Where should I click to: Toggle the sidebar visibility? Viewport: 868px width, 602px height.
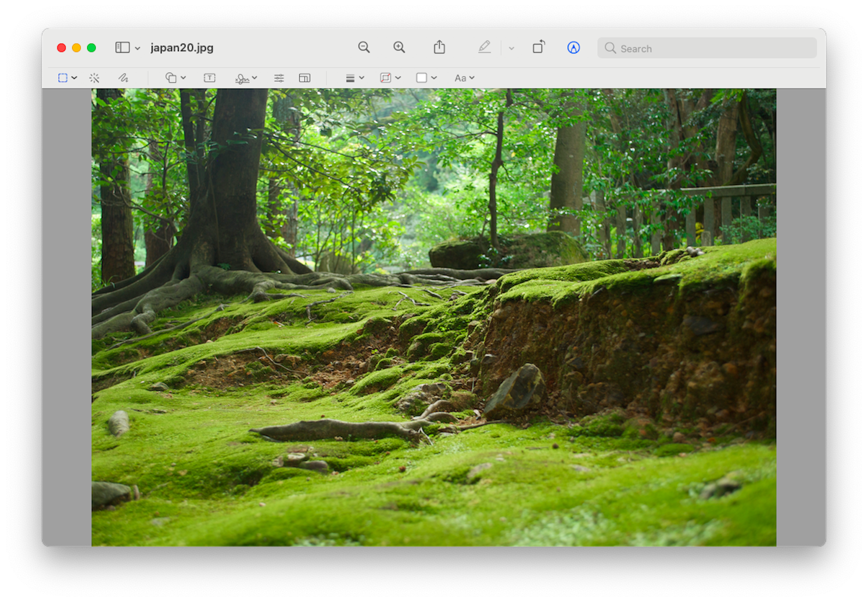[x=123, y=48]
